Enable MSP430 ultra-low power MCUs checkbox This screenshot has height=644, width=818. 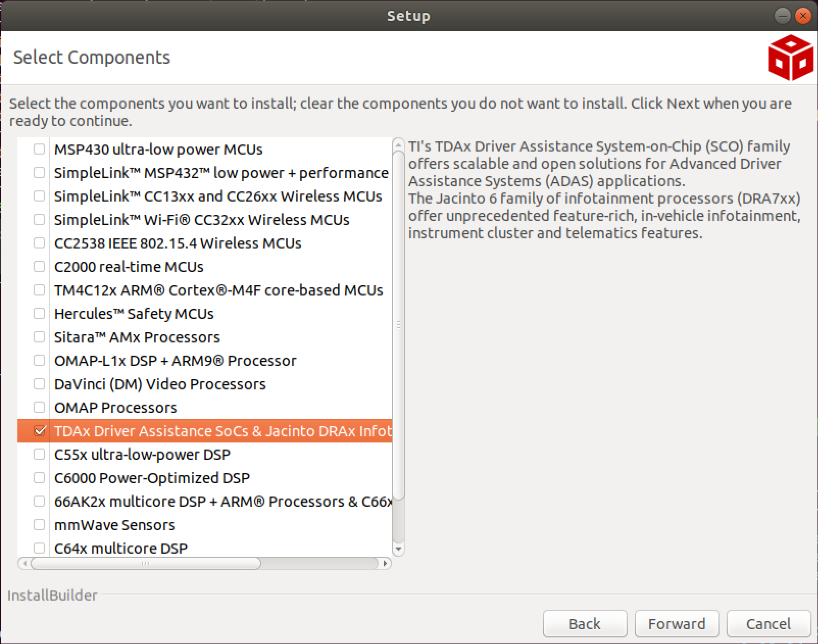[x=39, y=149]
